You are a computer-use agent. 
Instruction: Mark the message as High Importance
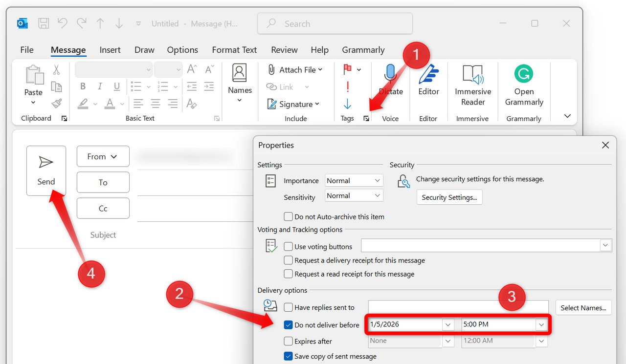click(x=347, y=86)
